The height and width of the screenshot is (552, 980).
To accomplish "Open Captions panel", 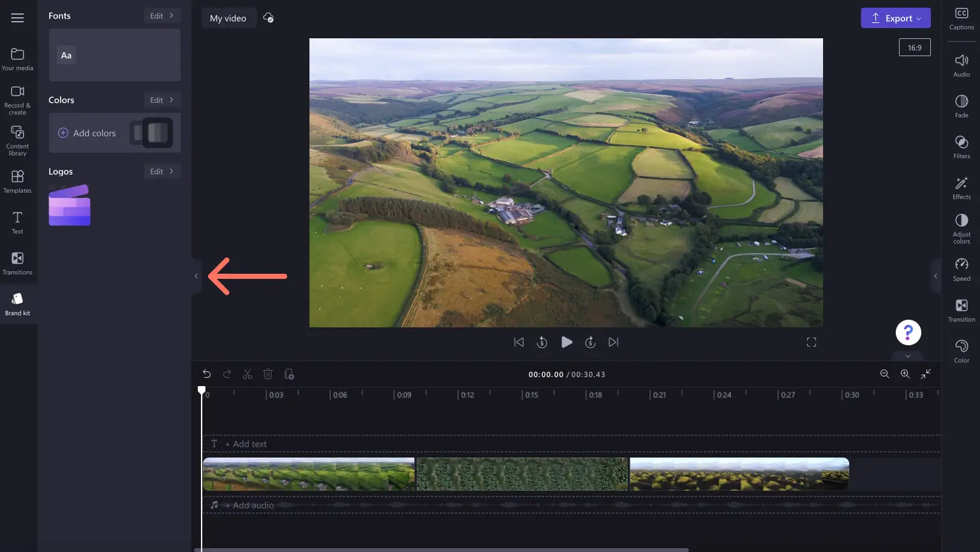I will 961,19.
